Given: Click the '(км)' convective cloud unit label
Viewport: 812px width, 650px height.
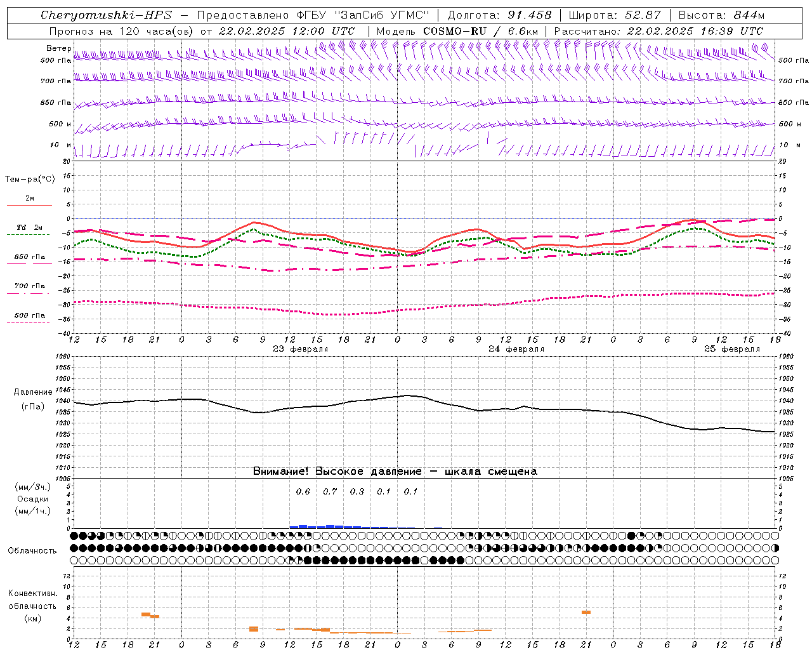Looking at the screenshot, I should pyautogui.click(x=32, y=618).
